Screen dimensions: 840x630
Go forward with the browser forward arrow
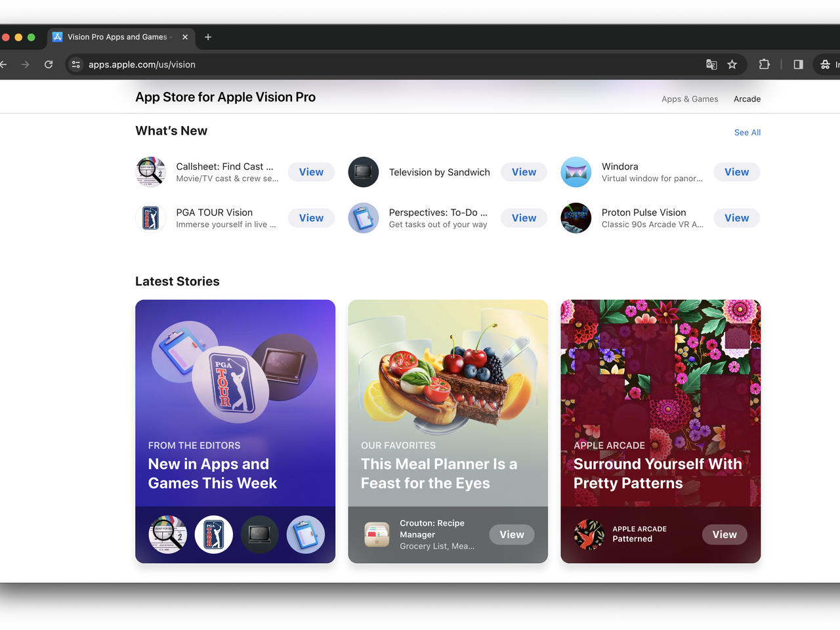(x=25, y=64)
